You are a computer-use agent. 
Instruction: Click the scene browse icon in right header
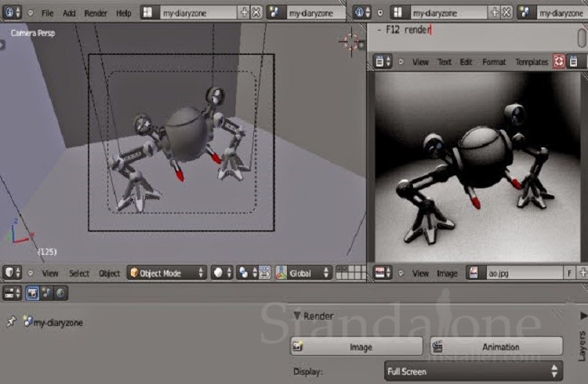point(525,13)
